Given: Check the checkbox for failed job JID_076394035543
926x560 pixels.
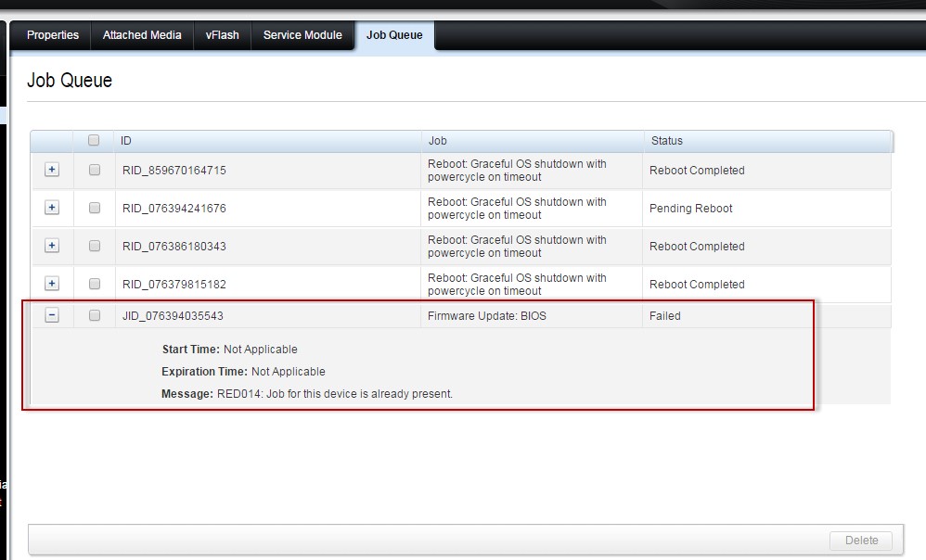Looking at the screenshot, I should click(94, 314).
